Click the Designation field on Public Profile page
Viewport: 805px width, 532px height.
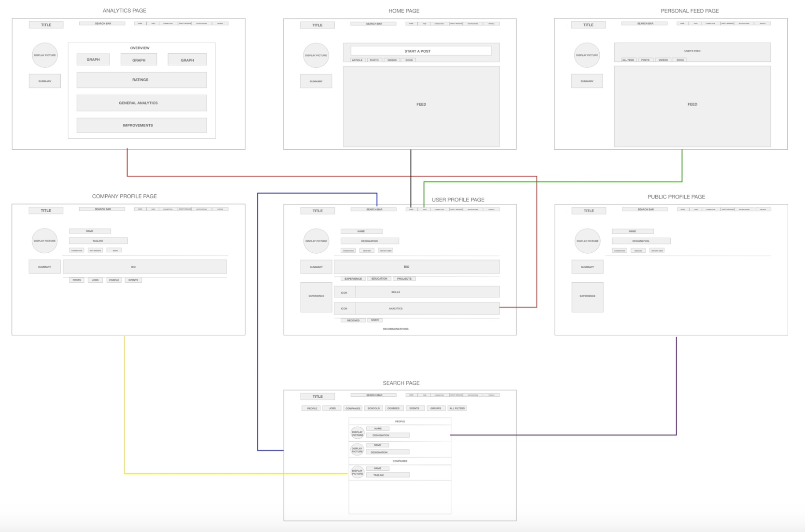click(x=641, y=241)
